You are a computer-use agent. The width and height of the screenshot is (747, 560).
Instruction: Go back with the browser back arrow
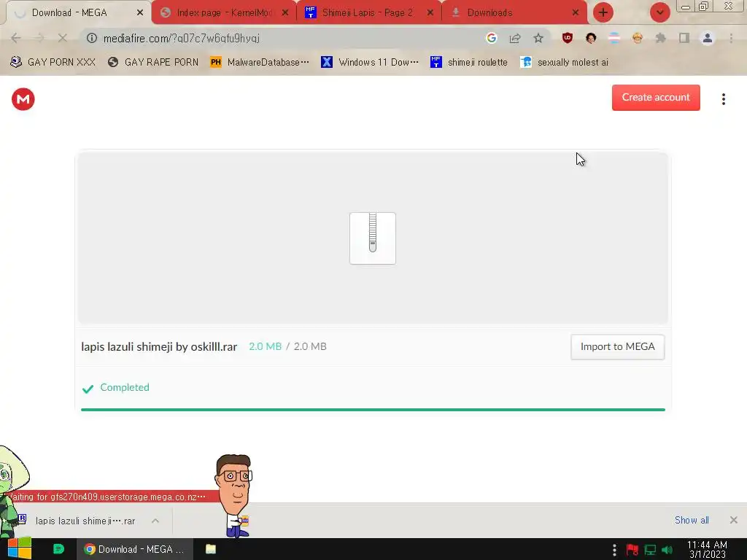[x=16, y=38]
